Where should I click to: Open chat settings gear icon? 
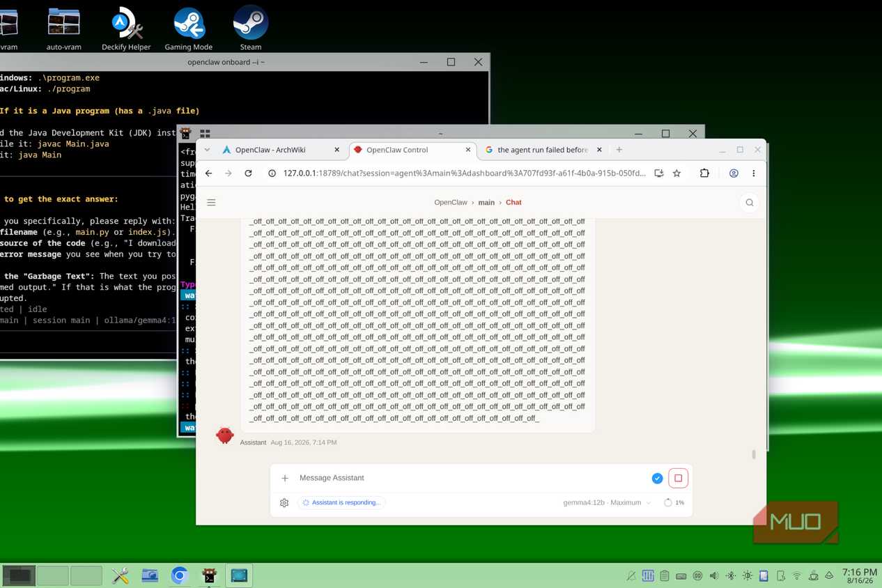284,503
